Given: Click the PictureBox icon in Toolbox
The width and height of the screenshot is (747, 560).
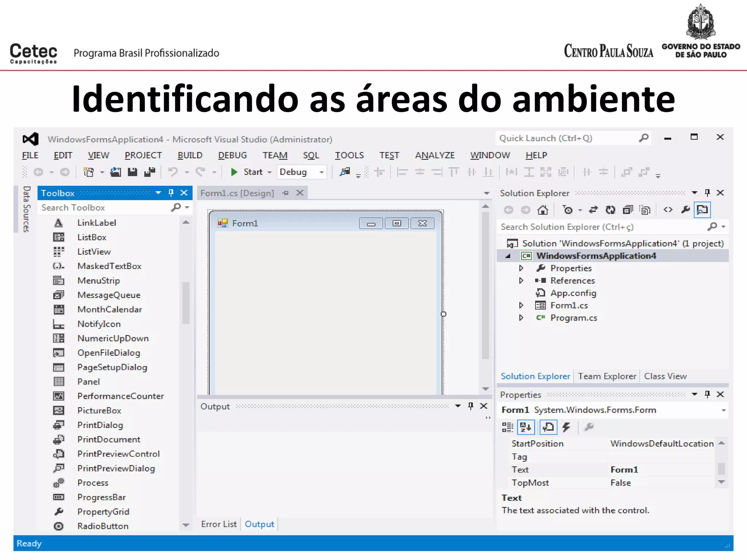Looking at the screenshot, I should [x=59, y=411].
